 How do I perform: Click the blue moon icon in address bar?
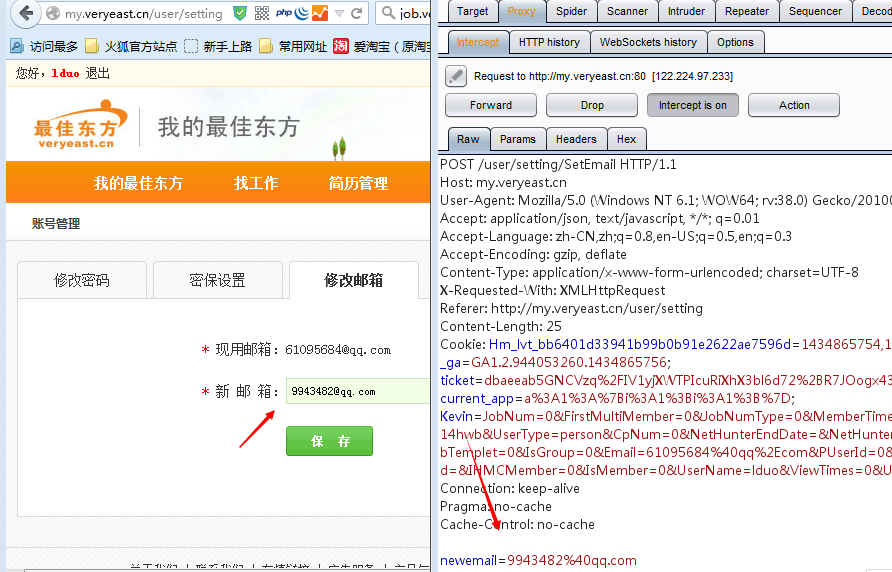point(302,13)
